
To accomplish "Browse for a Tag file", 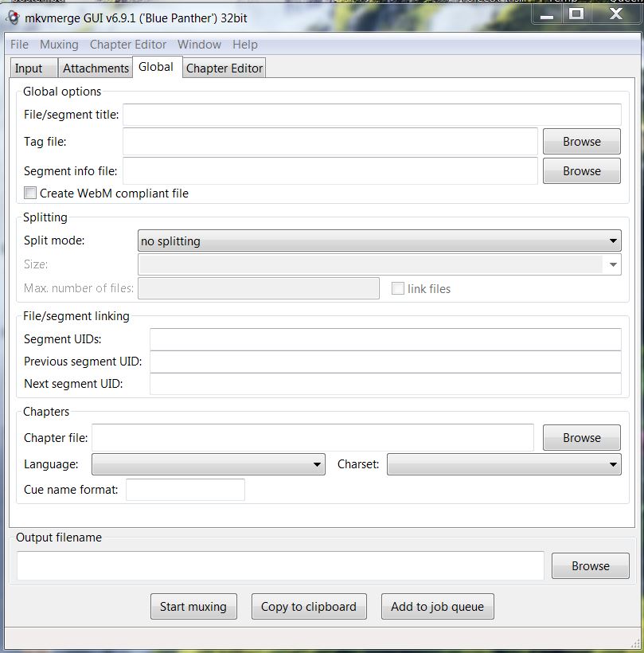I will click(x=582, y=142).
